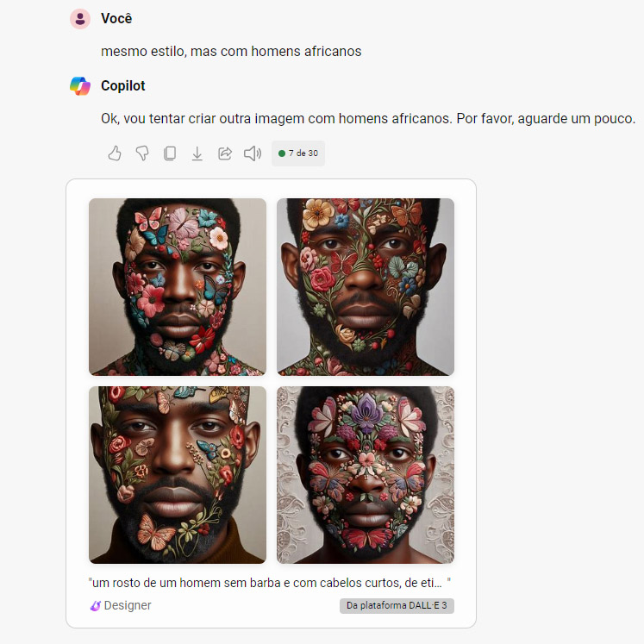
Task: Click the thumbs down dislike icon
Action: pos(142,153)
